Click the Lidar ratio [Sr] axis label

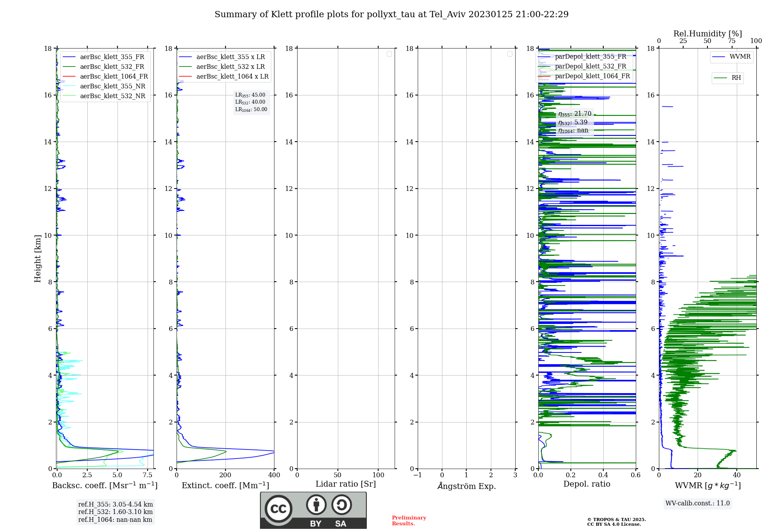(x=346, y=484)
